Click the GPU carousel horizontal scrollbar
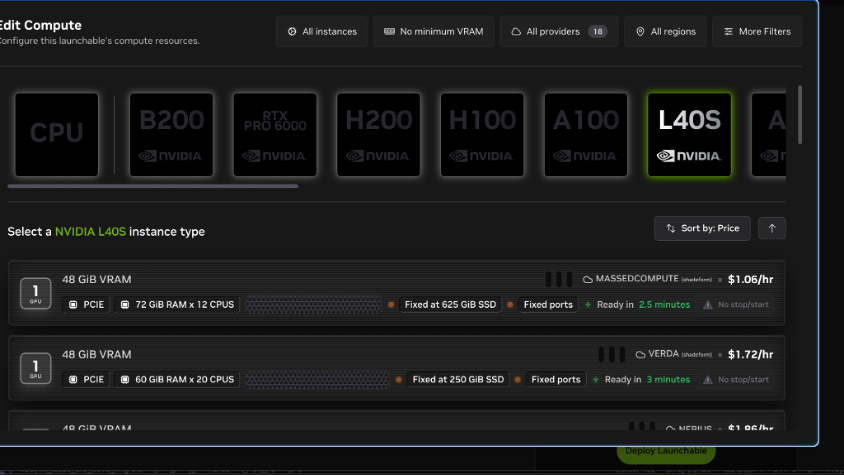 click(x=153, y=186)
